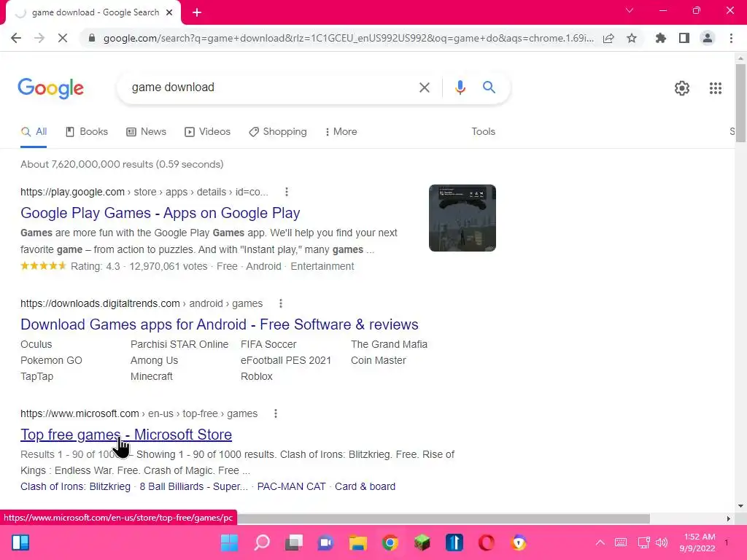This screenshot has width=747, height=560.
Task: Click the forward navigation arrow
Action: click(39, 38)
